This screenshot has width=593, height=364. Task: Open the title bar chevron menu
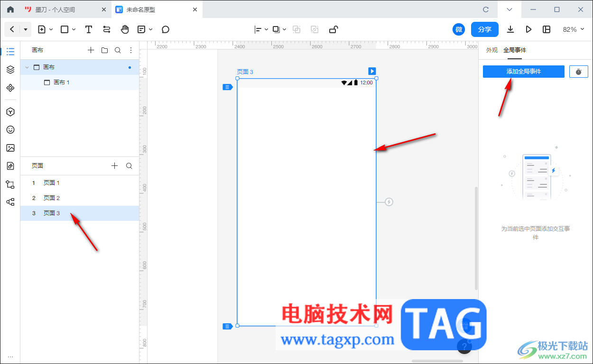pyautogui.click(x=510, y=9)
